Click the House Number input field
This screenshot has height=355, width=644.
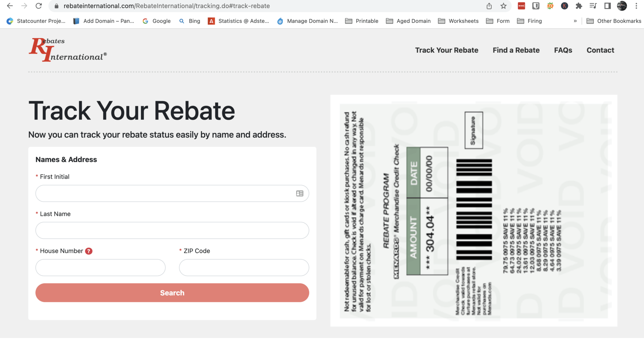(x=100, y=268)
